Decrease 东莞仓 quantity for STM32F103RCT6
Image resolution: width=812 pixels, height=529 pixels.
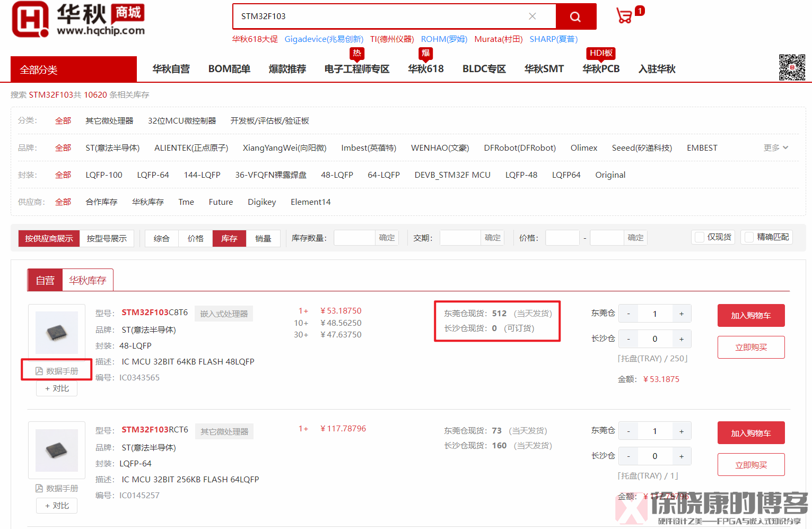(x=628, y=431)
